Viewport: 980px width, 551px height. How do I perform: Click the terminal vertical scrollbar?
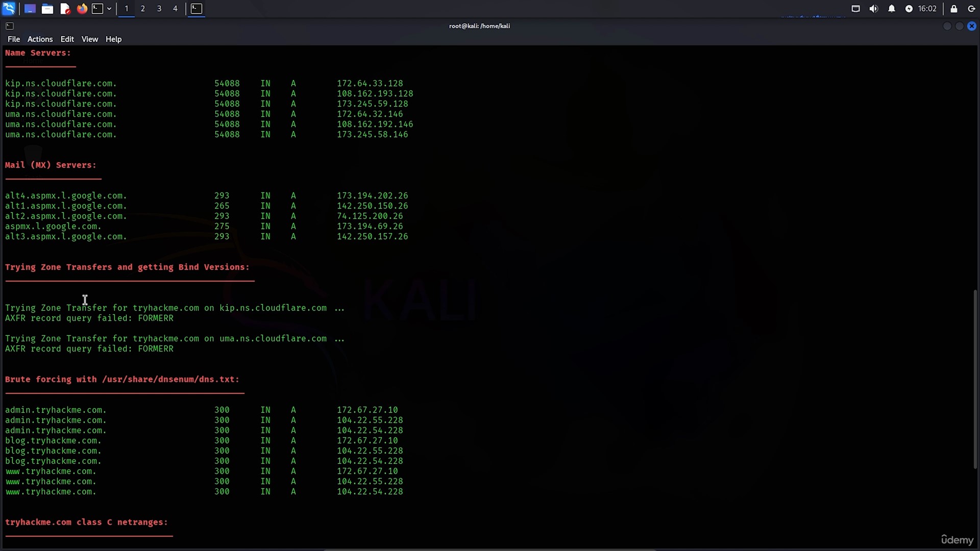tap(975, 379)
